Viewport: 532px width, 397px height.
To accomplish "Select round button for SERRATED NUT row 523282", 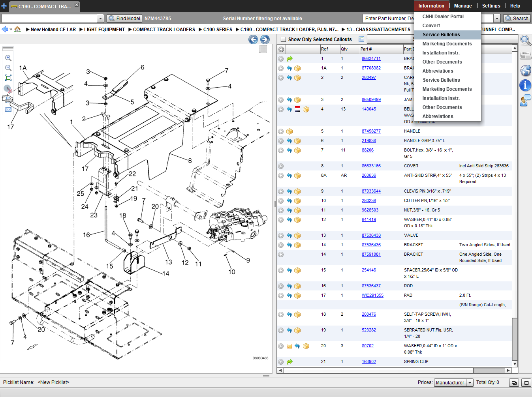I will click(281, 330).
